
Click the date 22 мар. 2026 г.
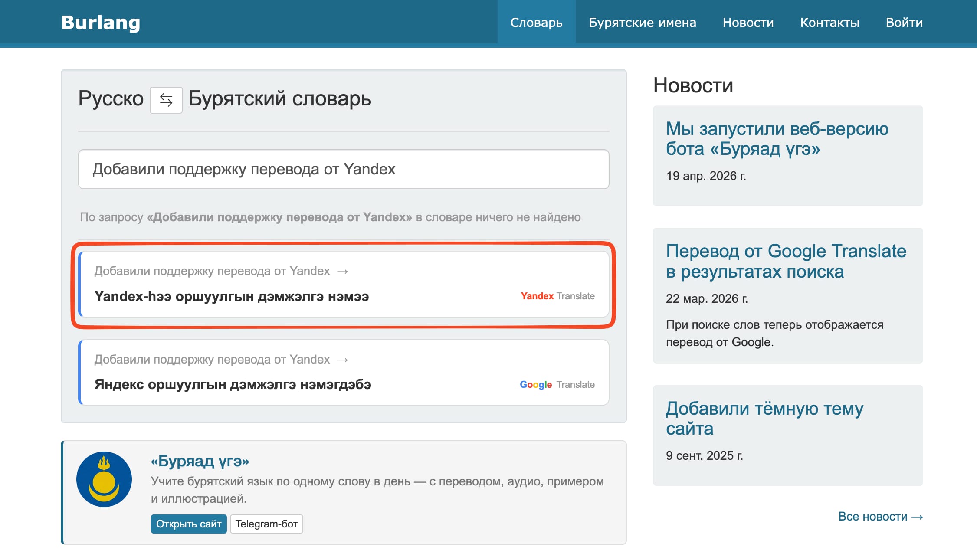707,298
